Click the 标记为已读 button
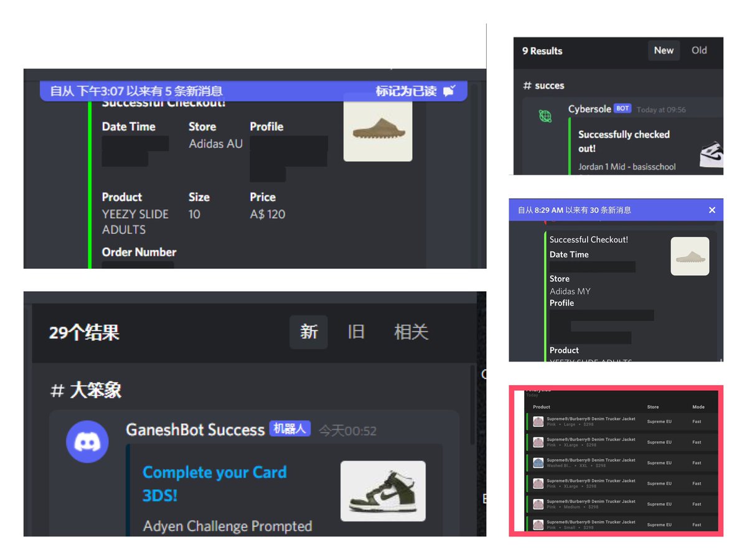 pyautogui.click(x=406, y=91)
